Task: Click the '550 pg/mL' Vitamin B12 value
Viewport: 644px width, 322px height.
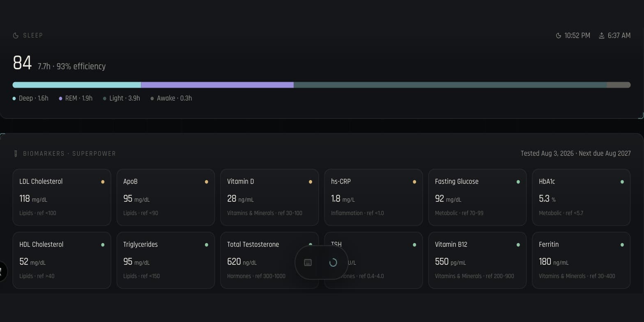Action: point(451,262)
